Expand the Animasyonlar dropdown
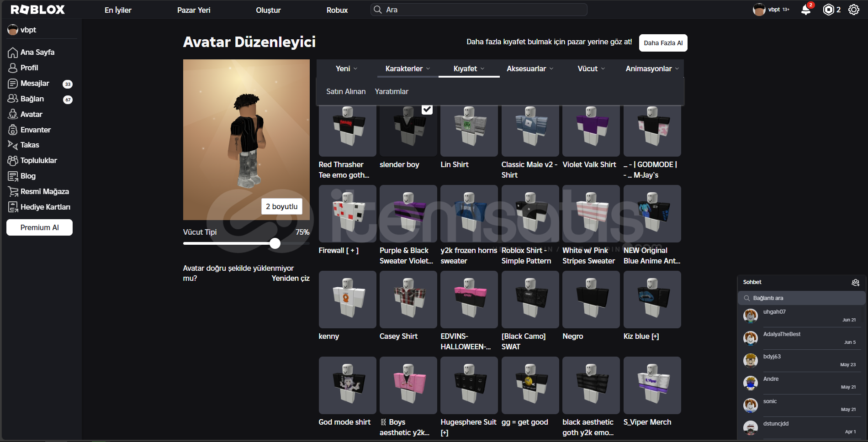Image resolution: width=868 pixels, height=442 pixels. (x=652, y=68)
